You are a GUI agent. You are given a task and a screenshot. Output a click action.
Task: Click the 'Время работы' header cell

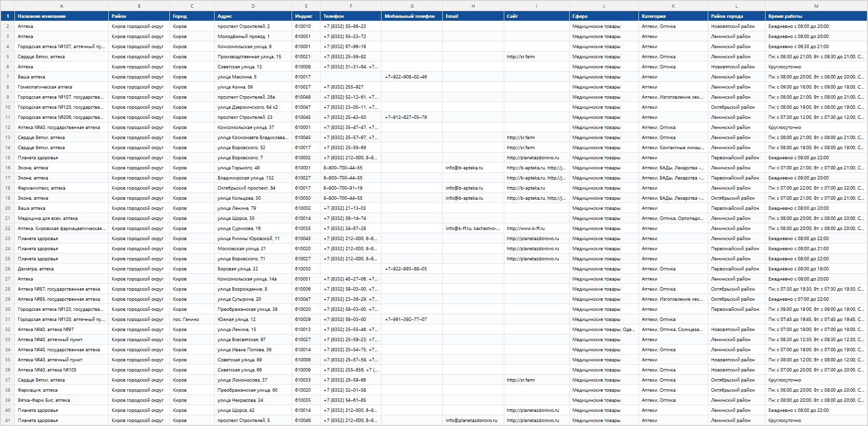[816, 16]
